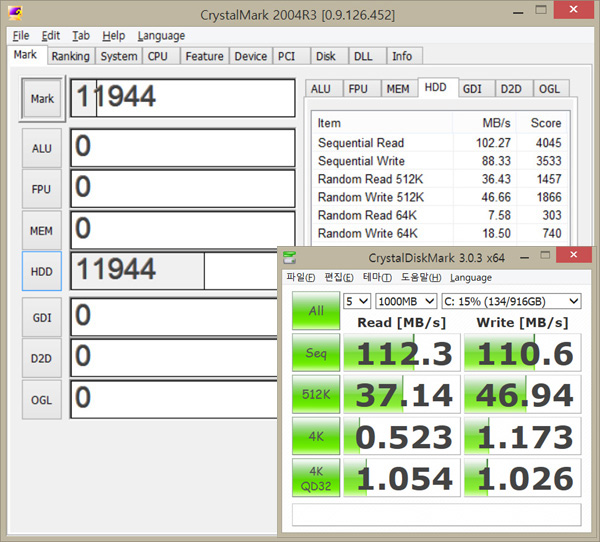Start the 512K test in CrystalDiskMark
This screenshot has width=600, height=542.
[316, 394]
